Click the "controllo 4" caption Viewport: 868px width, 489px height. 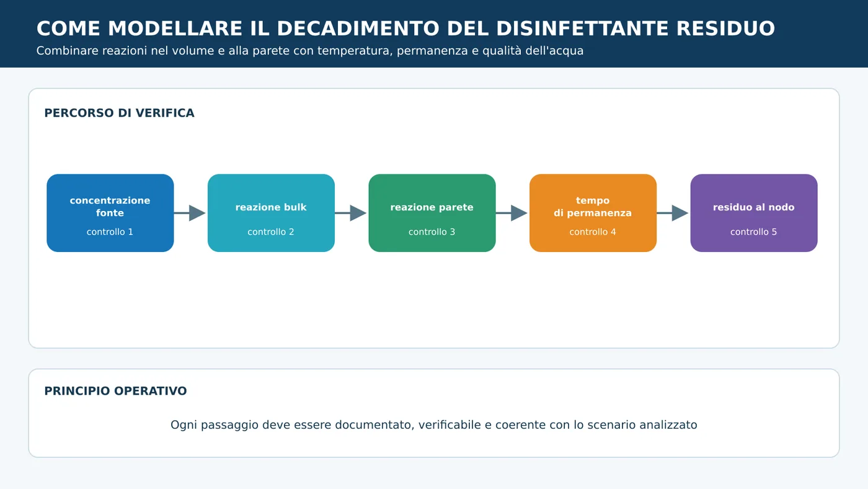point(593,232)
